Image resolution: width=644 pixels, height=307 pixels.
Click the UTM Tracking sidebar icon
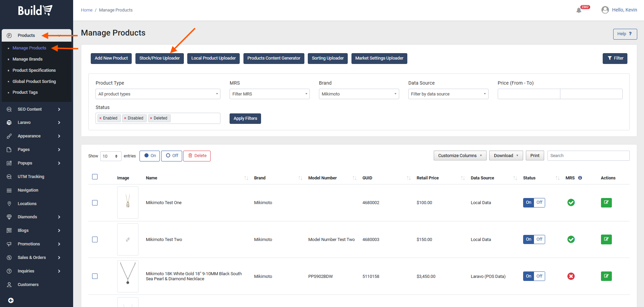pos(9,177)
